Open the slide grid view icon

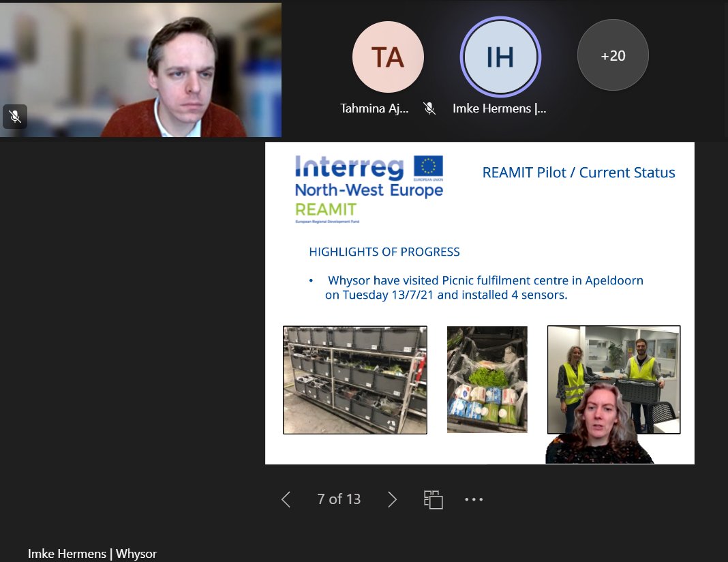pos(433,500)
